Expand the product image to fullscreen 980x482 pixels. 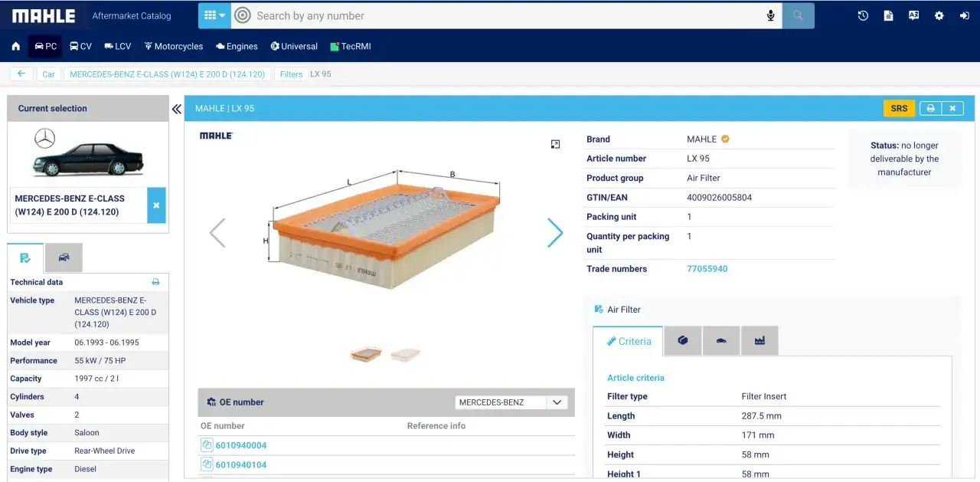click(555, 144)
